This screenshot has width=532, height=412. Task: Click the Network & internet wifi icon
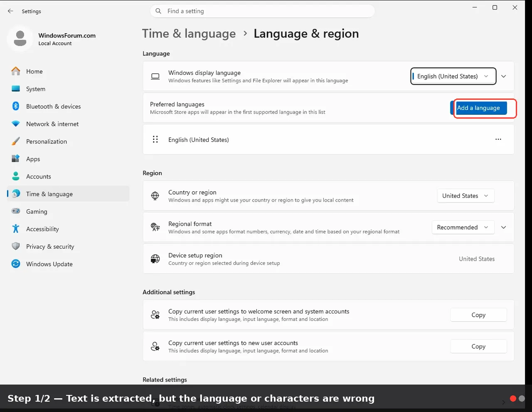pos(16,124)
